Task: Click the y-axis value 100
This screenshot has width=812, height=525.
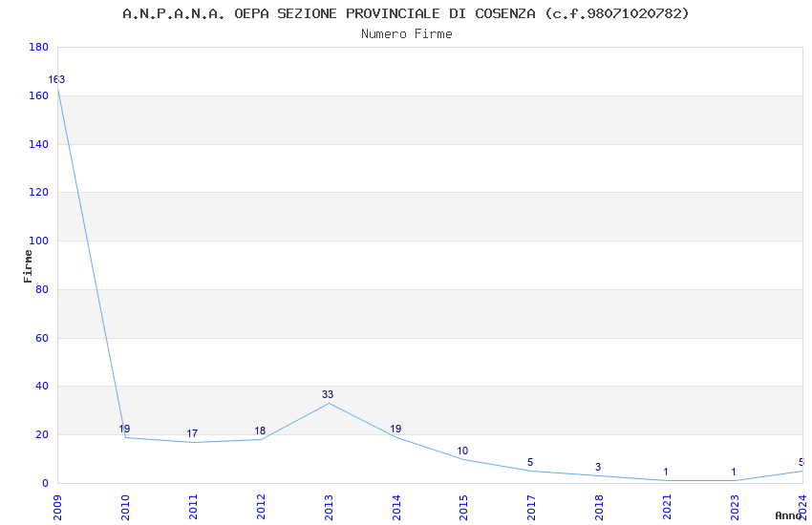Action: coord(39,241)
